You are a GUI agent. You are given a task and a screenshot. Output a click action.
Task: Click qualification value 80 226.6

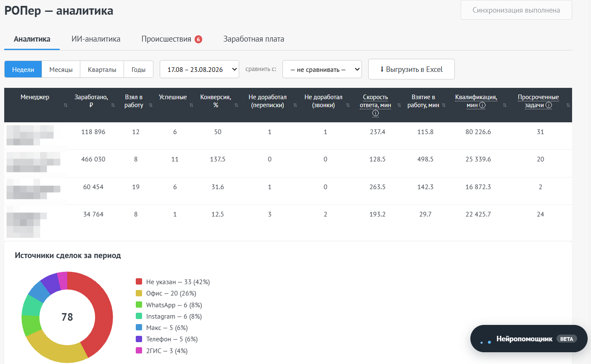pos(478,132)
